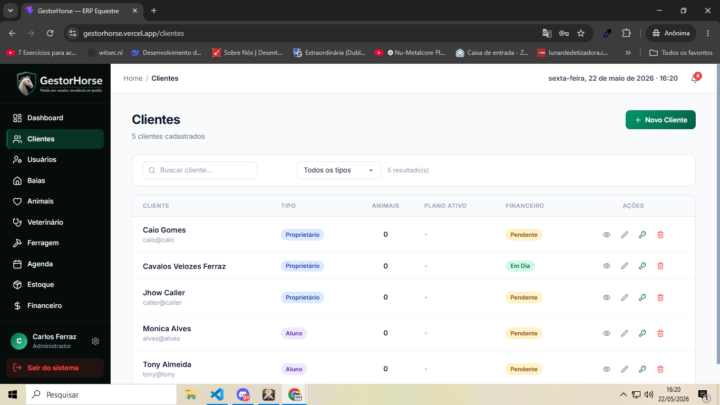
Task: Click Caio Gomes client name
Action: tap(164, 230)
